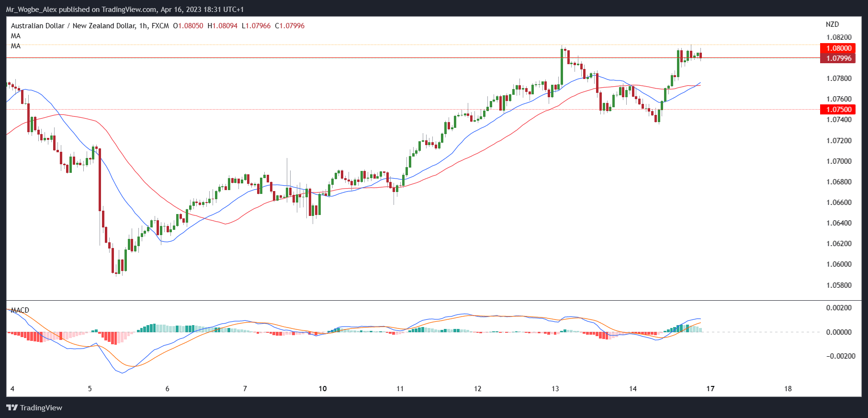Click the 1.07800 price axis label
Screen dimensions: 868x418
click(839, 79)
